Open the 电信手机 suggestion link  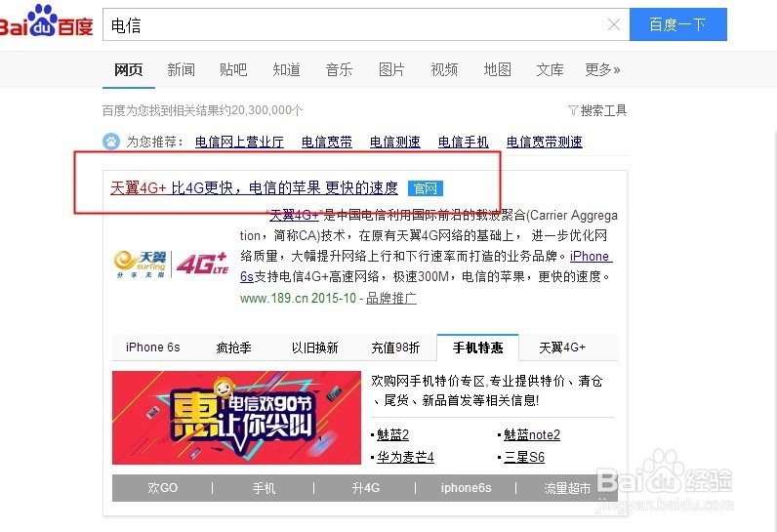point(464,143)
